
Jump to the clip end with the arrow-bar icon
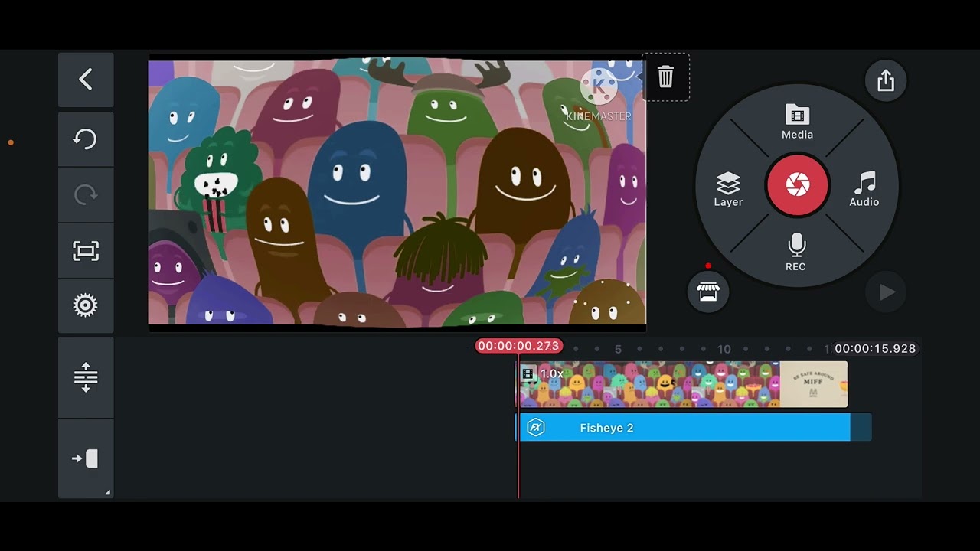tap(86, 458)
